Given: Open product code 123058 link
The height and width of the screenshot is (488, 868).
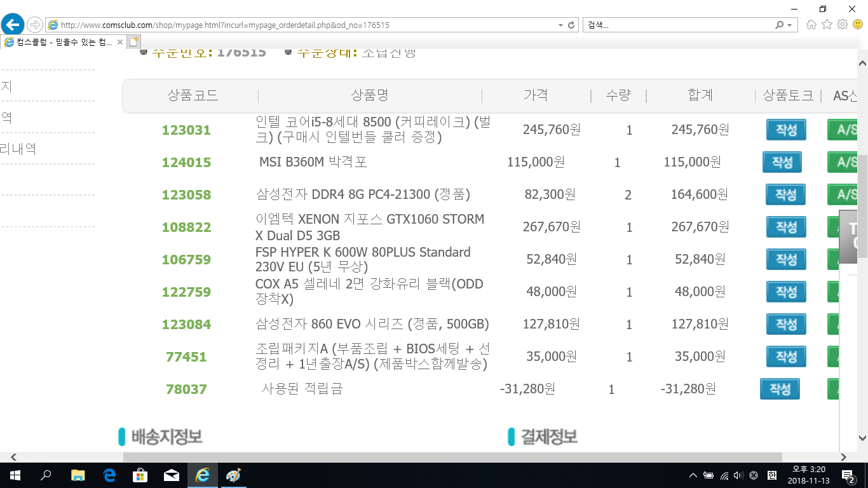Looking at the screenshot, I should (x=186, y=195).
